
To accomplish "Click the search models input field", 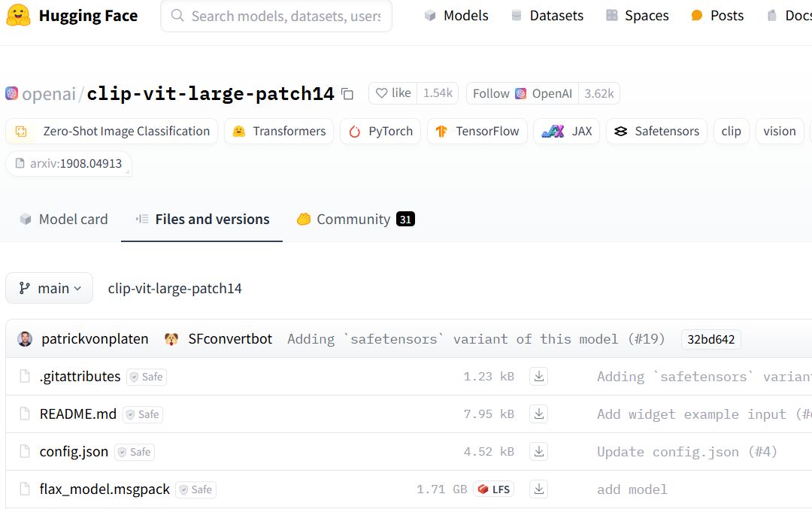I will (x=276, y=16).
